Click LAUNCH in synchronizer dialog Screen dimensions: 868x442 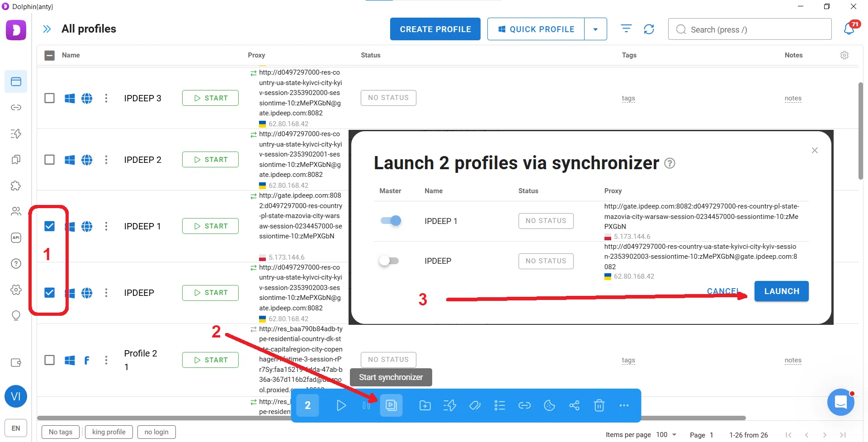point(782,291)
